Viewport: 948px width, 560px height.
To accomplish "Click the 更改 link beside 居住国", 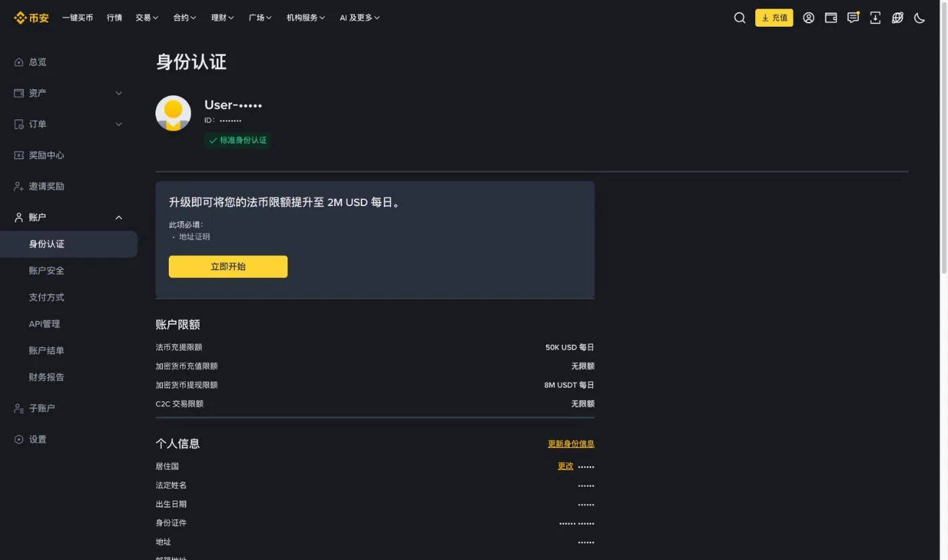I will tap(565, 466).
